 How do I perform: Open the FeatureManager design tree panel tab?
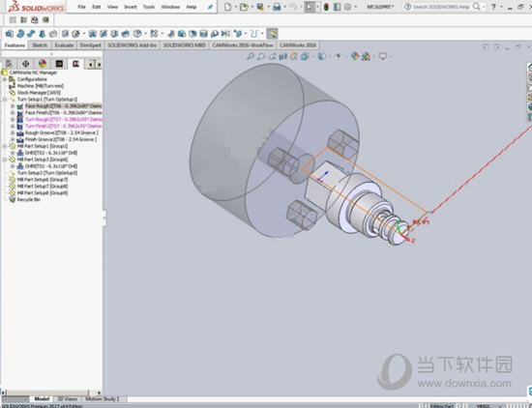tap(9, 64)
